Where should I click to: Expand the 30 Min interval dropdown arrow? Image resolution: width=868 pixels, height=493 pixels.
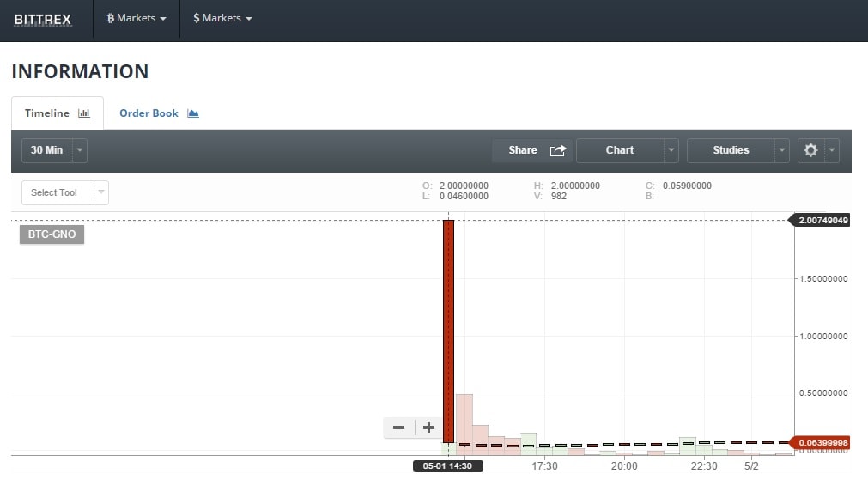[x=80, y=150]
